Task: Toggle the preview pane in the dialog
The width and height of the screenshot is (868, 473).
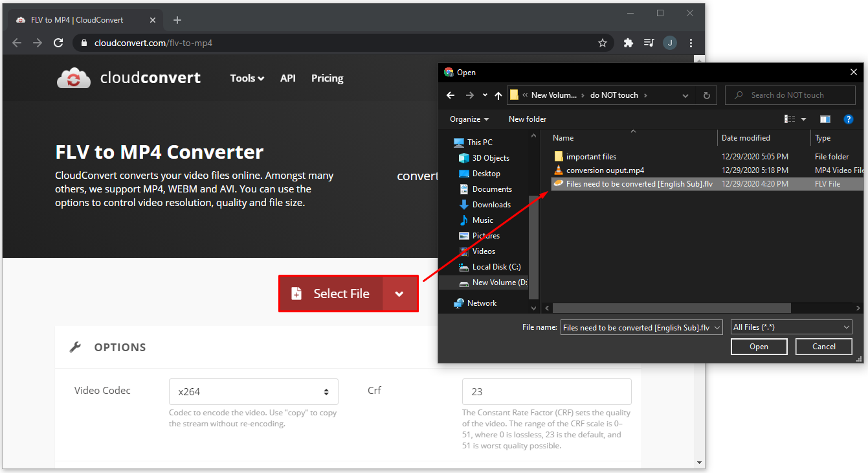Action: click(825, 119)
